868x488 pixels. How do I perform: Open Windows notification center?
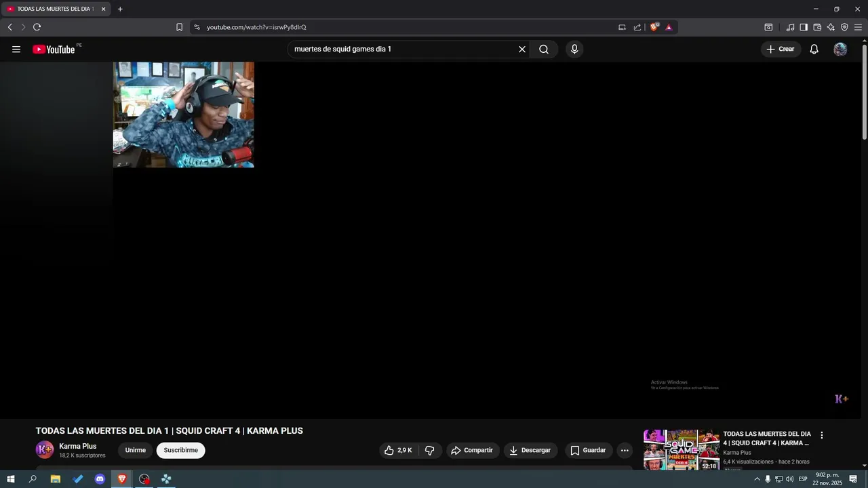tap(853, 479)
